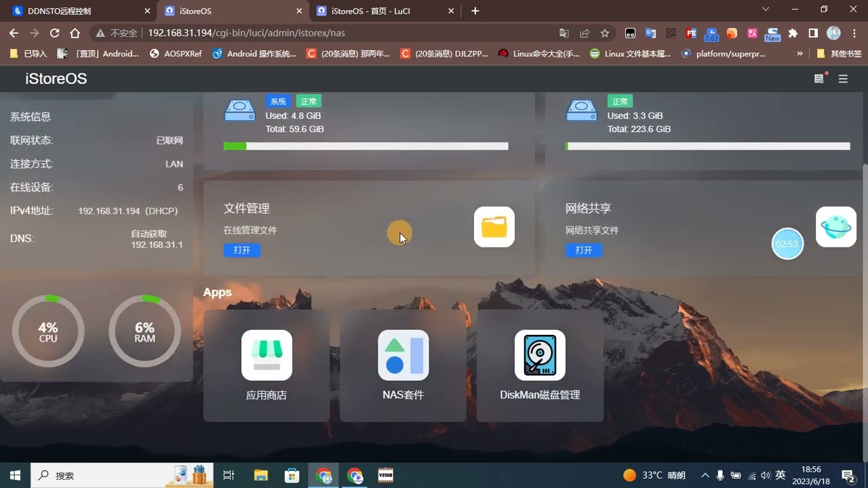This screenshot has width=868, height=488.
Task: Click the extension icon with New badge
Action: click(772, 34)
